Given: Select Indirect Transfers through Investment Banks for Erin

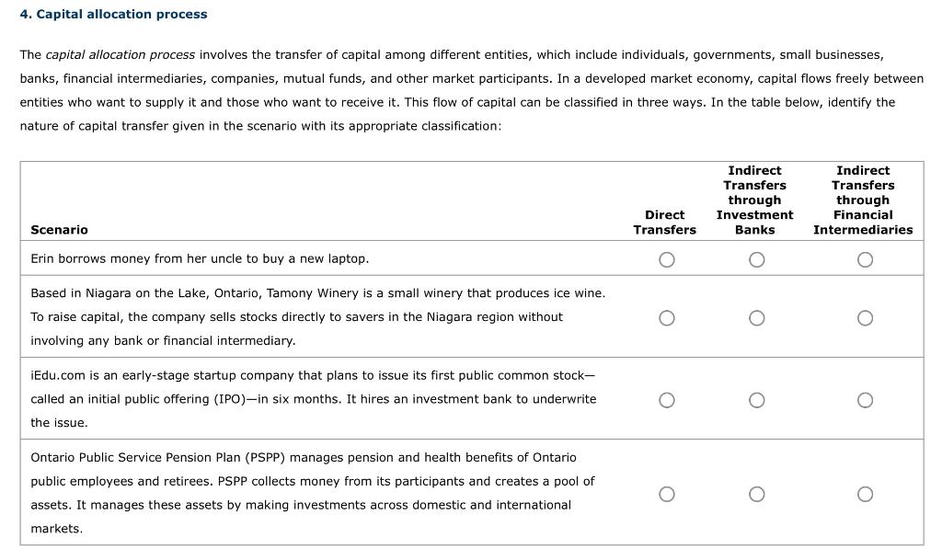Looking at the screenshot, I should pyautogui.click(x=756, y=259).
